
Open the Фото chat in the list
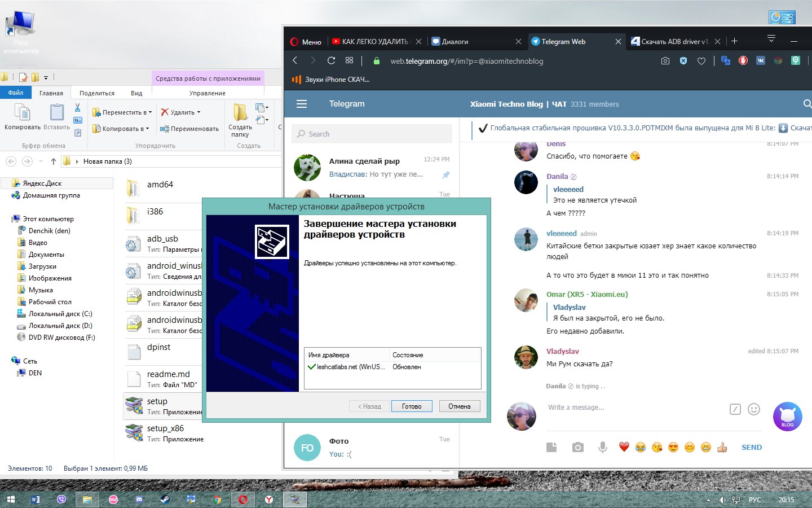372,447
